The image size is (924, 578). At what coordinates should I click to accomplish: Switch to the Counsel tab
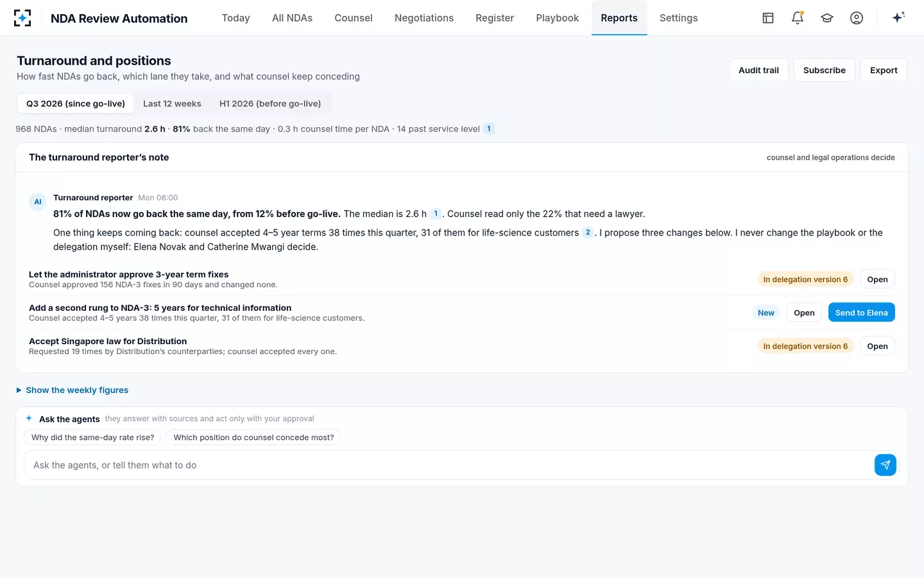coord(354,18)
